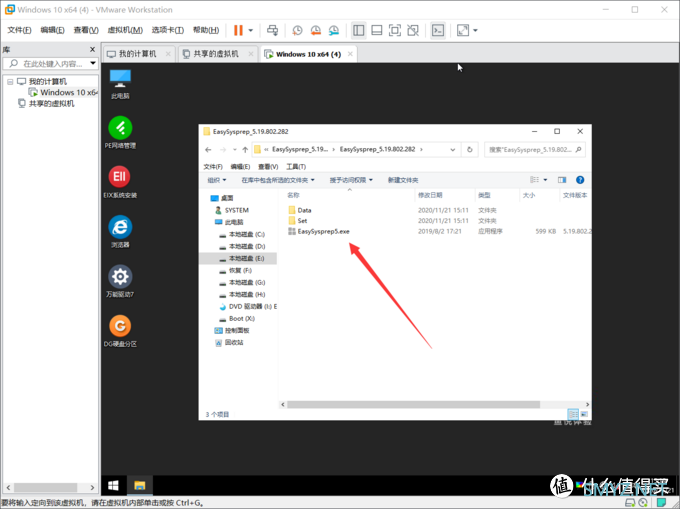Viewport: 680px width, 509px height.
Task: Click the DG硬盘分区 desktop icon
Action: pos(120,331)
